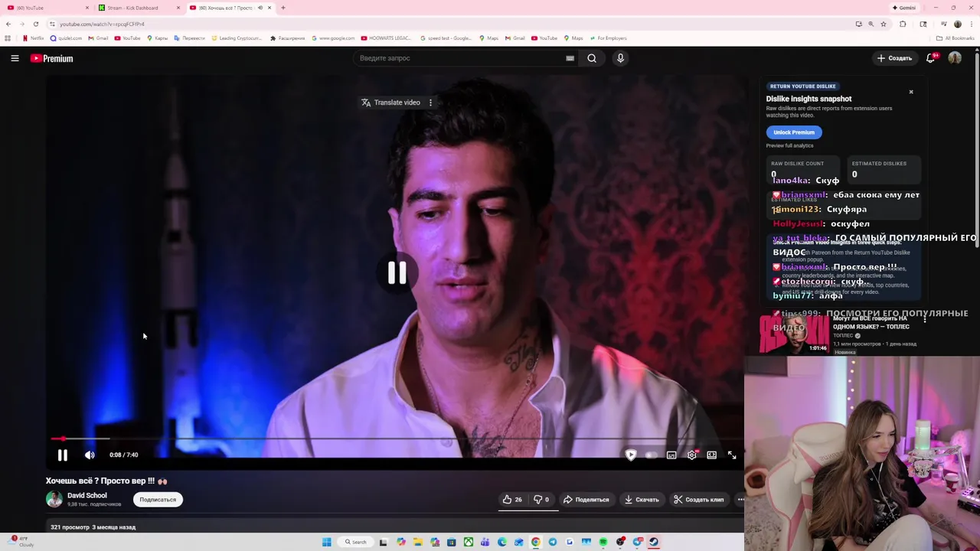The image size is (980, 551).
Task: Click the Скачать download button
Action: [x=642, y=500]
